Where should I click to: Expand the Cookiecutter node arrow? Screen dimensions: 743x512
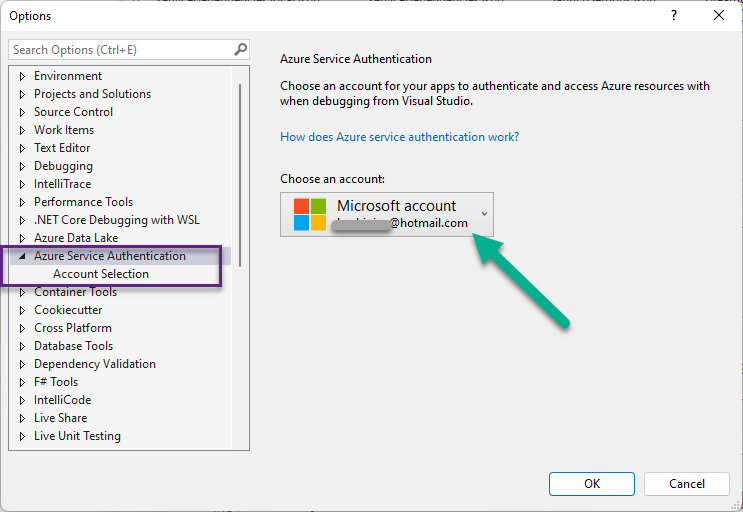point(22,310)
